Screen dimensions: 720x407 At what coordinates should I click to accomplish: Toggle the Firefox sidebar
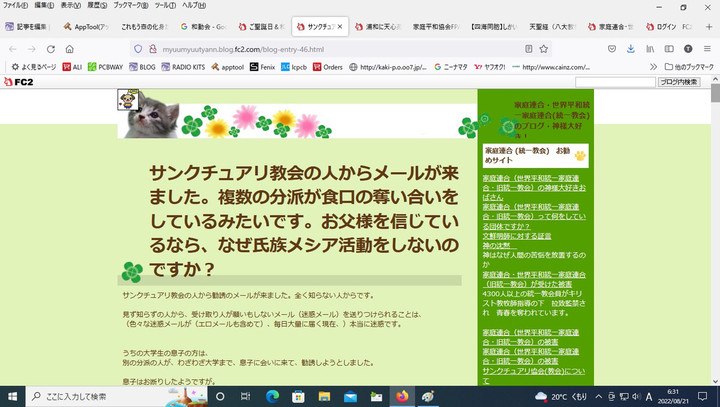(669, 48)
